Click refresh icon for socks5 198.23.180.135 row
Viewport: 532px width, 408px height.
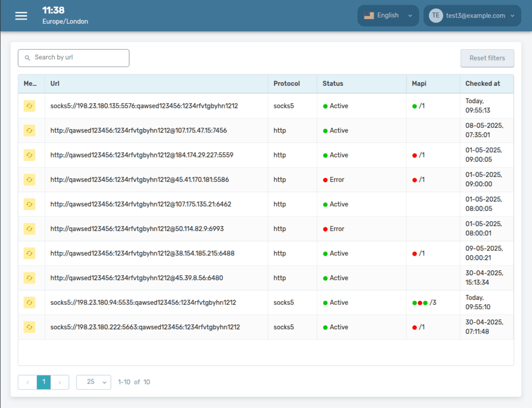29,106
